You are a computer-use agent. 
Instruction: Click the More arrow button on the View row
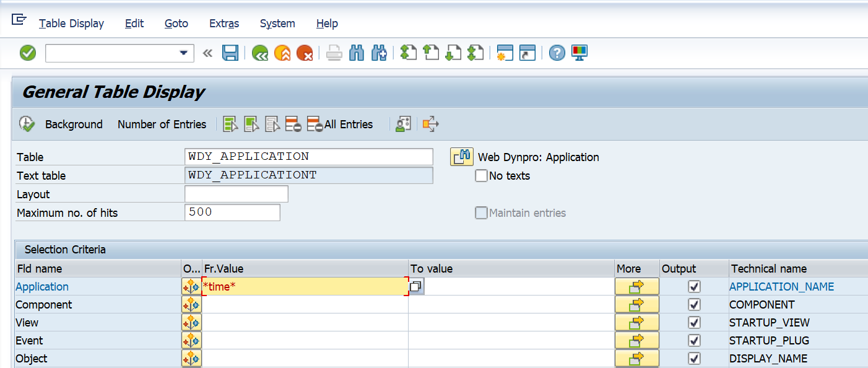(636, 322)
